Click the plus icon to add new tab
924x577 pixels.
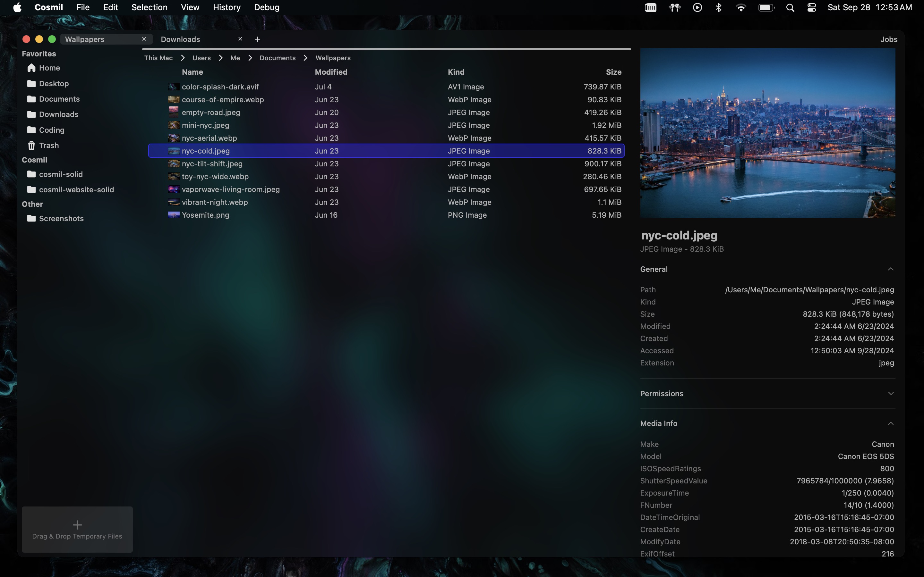[x=257, y=39]
